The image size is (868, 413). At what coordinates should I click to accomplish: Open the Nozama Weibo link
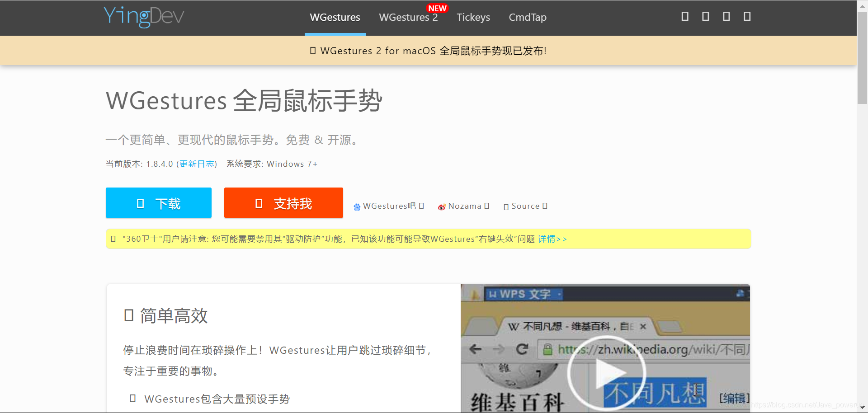(464, 206)
